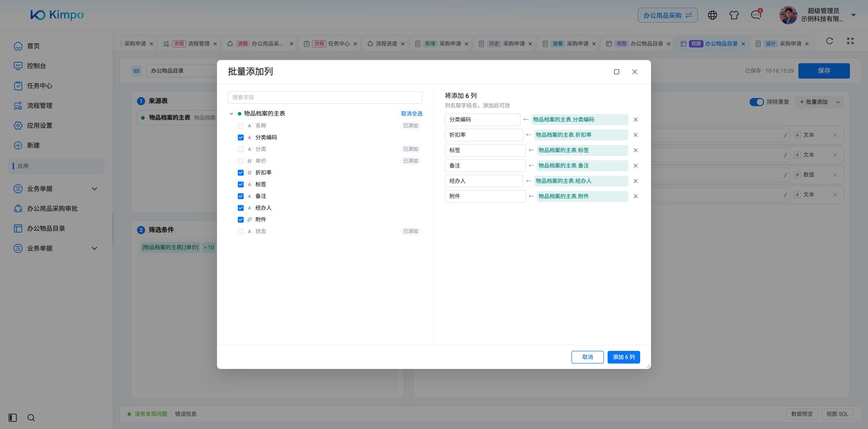This screenshot has height=429, width=868.
Task: Click the refresh icon in tab bar
Action: (830, 41)
